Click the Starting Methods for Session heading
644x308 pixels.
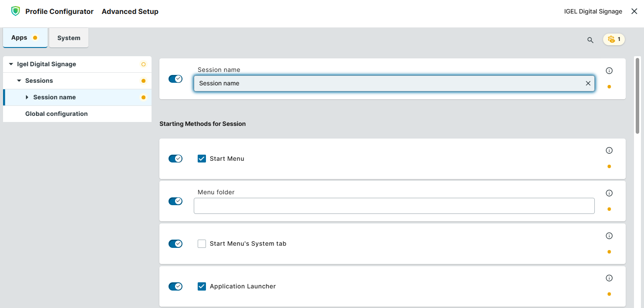(202, 124)
